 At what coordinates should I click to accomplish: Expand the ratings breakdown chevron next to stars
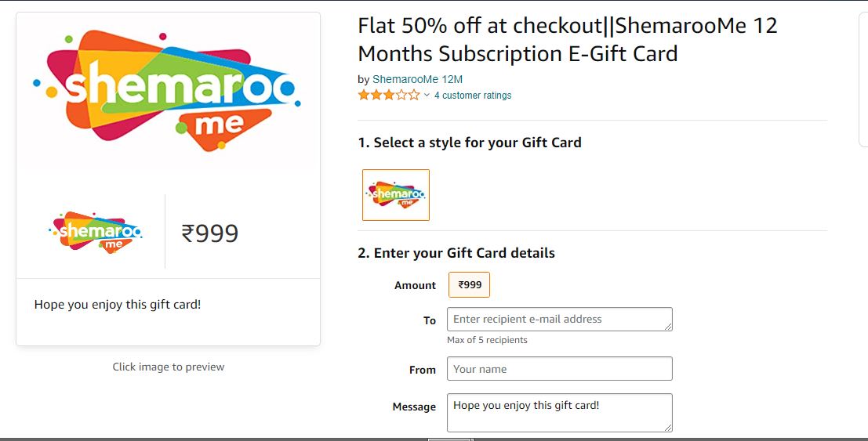427,96
